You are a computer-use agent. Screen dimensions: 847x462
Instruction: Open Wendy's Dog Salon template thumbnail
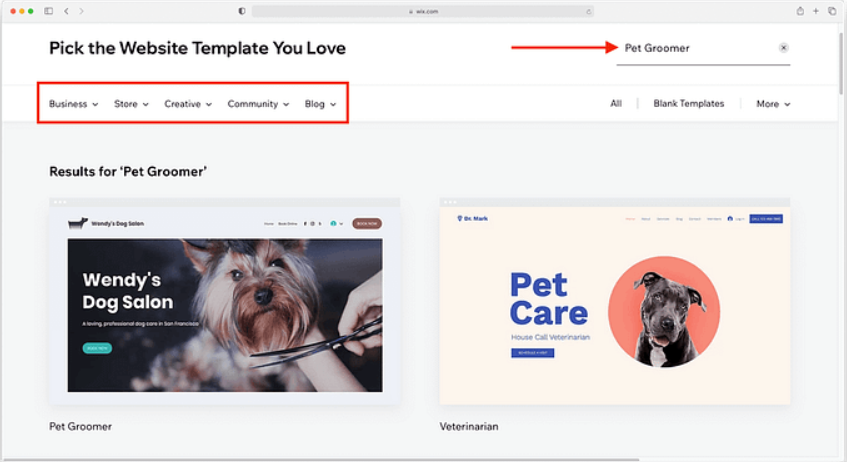pyautogui.click(x=225, y=302)
